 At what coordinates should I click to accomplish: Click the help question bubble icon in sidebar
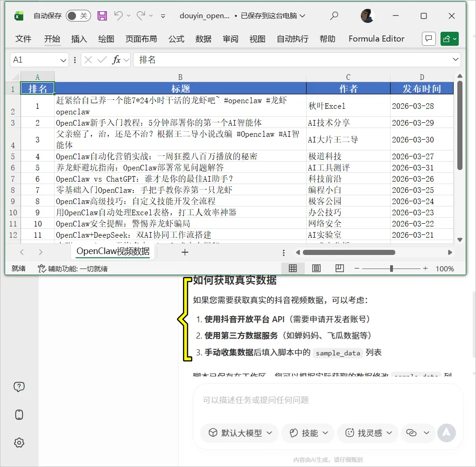(x=19, y=387)
